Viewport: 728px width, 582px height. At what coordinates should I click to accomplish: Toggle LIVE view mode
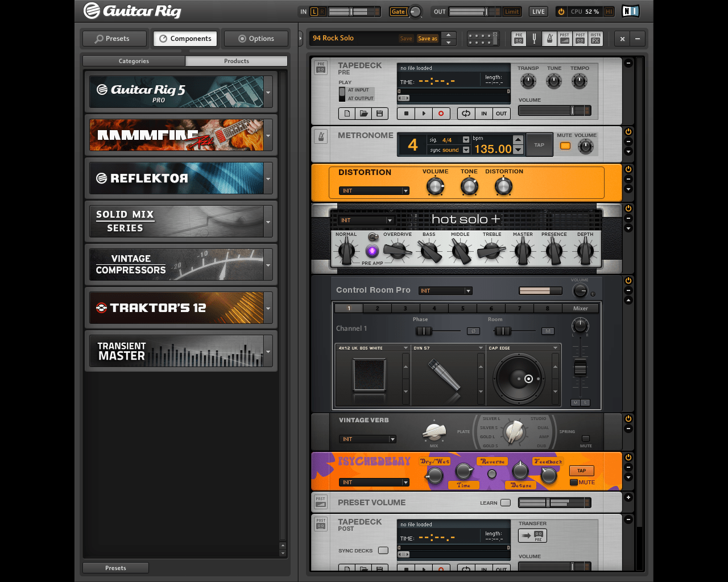538,11
